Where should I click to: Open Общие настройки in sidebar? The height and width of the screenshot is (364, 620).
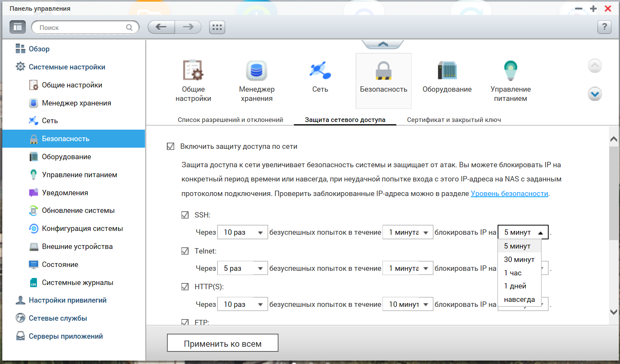click(73, 85)
